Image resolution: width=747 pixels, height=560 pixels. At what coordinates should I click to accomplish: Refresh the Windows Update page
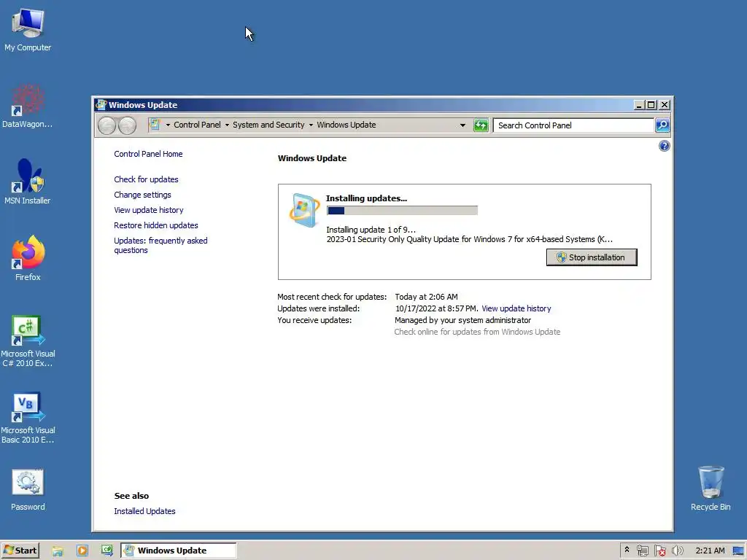(x=481, y=125)
